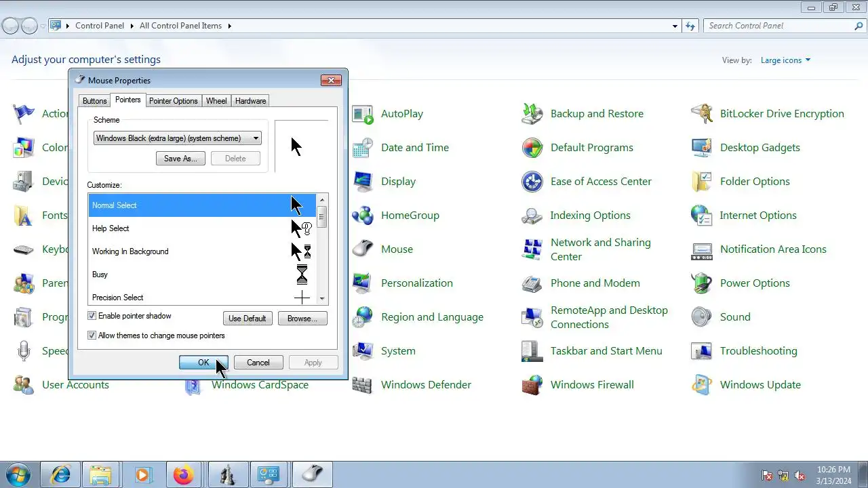The image size is (868, 488).
Task: Open the Windows Update icon
Action: [x=702, y=385]
